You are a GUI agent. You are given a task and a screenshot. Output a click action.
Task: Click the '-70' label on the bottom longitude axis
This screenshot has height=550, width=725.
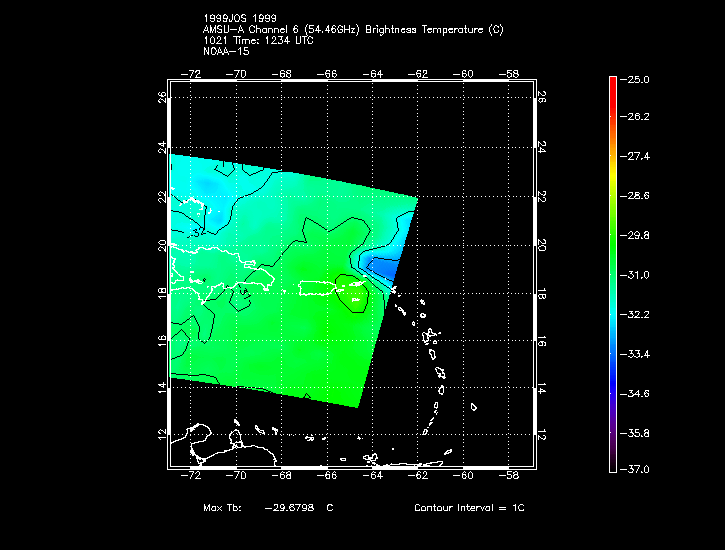click(236, 476)
